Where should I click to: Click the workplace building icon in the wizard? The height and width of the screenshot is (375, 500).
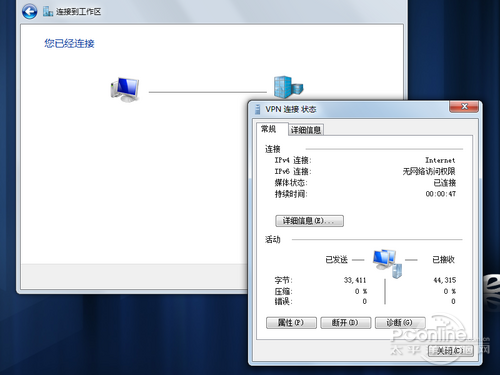point(288,87)
